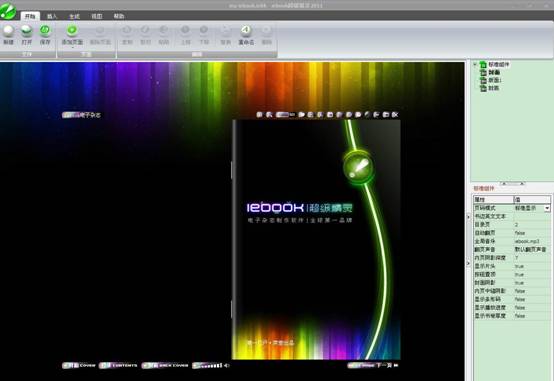The width and height of the screenshot is (554, 381).
Task: Switch to the 视图 ribbon tab
Action: [97, 16]
